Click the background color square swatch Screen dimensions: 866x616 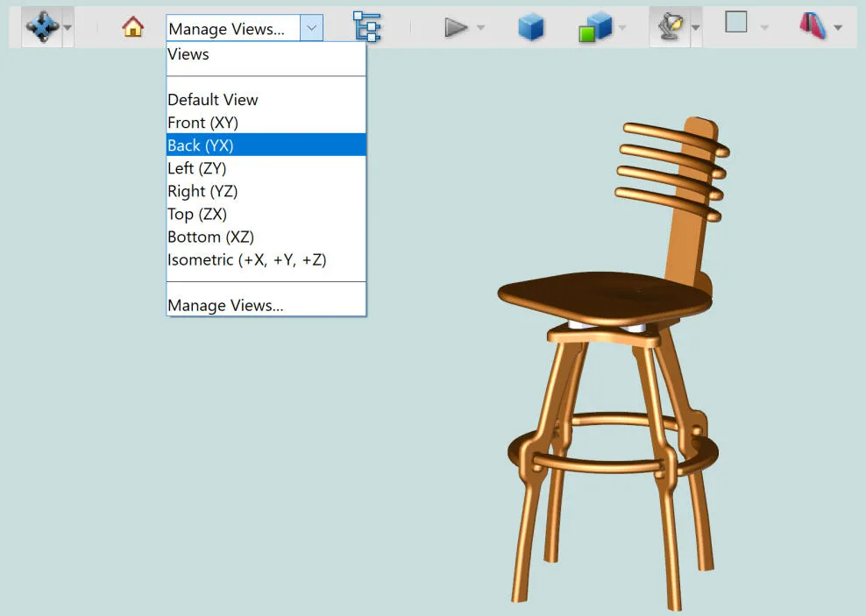(735, 22)
